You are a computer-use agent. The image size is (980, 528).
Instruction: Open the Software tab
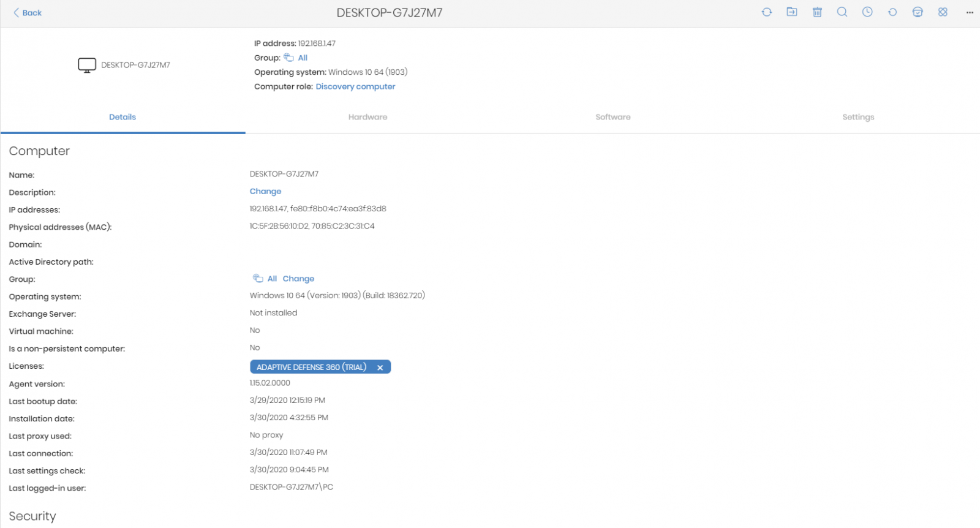tap(612, 117)
